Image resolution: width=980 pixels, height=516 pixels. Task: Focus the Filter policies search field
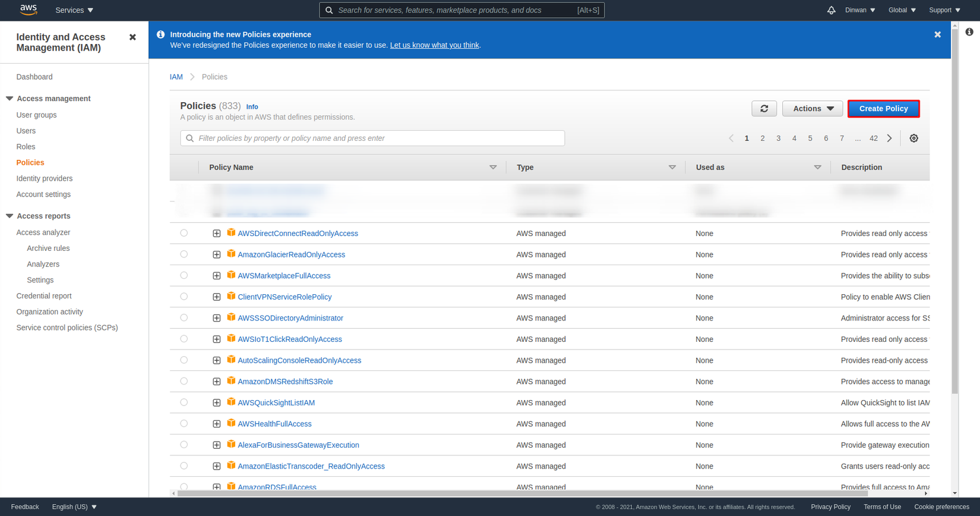click(x=372, y=139)
